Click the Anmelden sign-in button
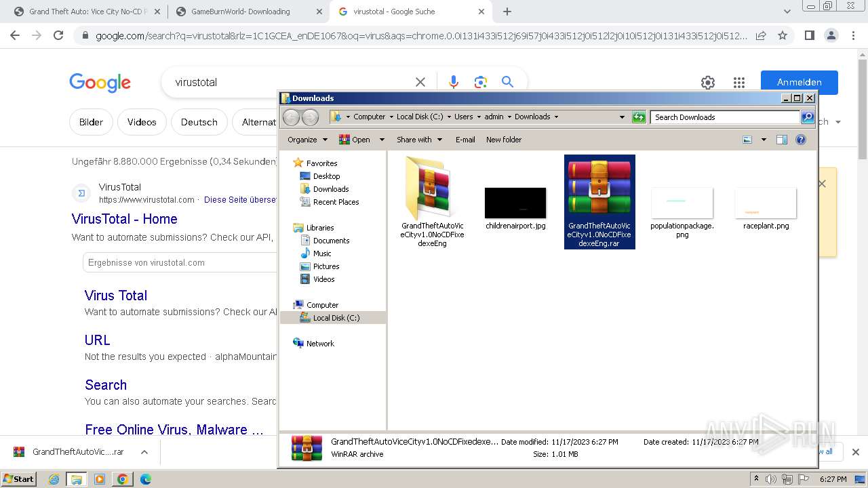Image resolution: width=868 pixels, height=488 pixels. coord(800,82)
